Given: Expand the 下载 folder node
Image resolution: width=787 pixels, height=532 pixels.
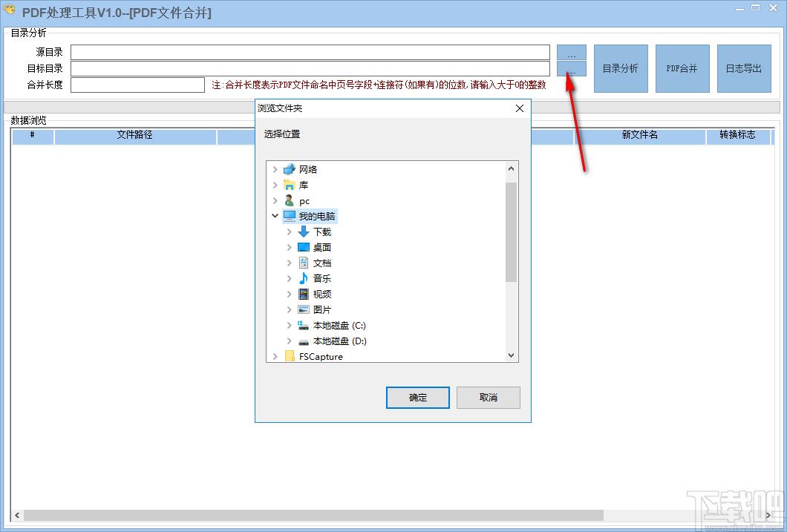Looking at the screenshot, I should 289,231.
